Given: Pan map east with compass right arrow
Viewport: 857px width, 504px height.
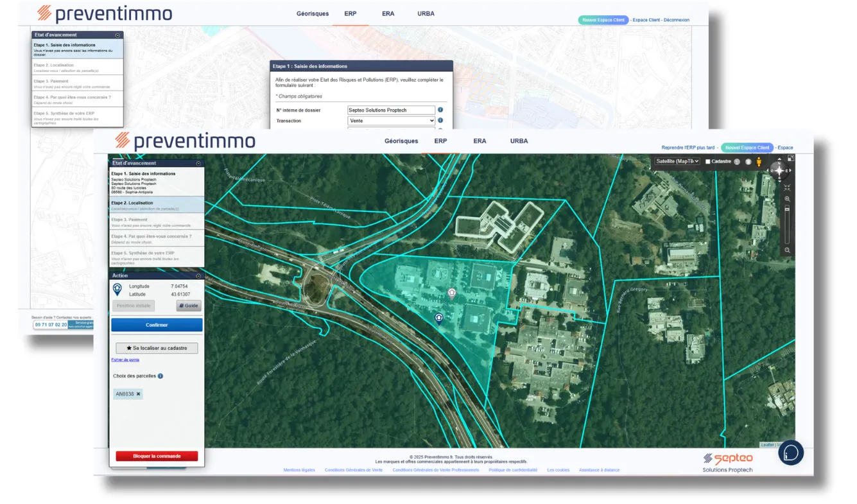Looking at the screenshot, I should (790, 170).
